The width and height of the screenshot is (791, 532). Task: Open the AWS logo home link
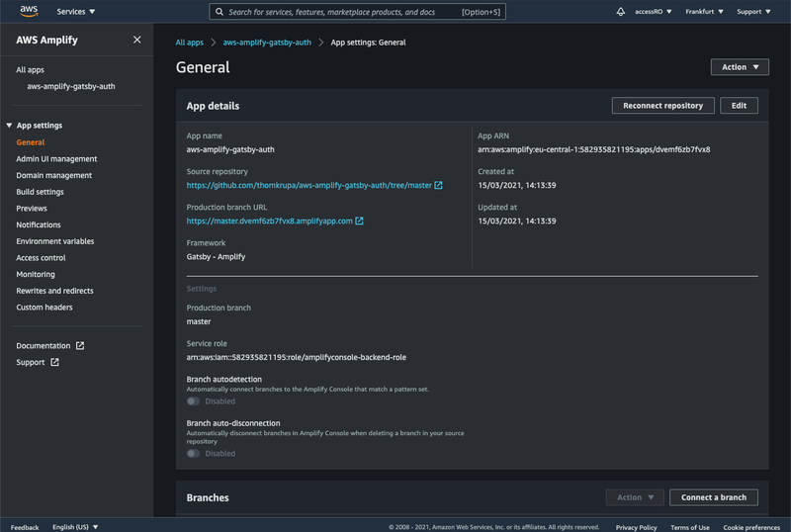pos(29,11)
